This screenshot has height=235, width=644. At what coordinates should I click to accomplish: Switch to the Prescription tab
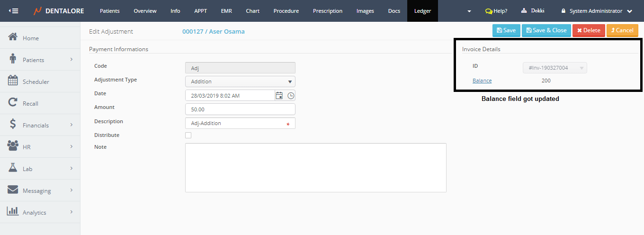327,11
